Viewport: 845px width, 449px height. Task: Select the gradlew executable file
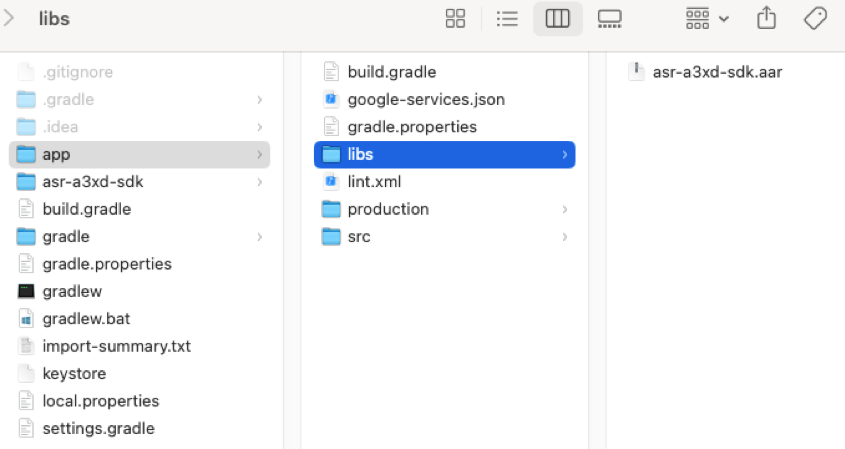pos(72,291)
